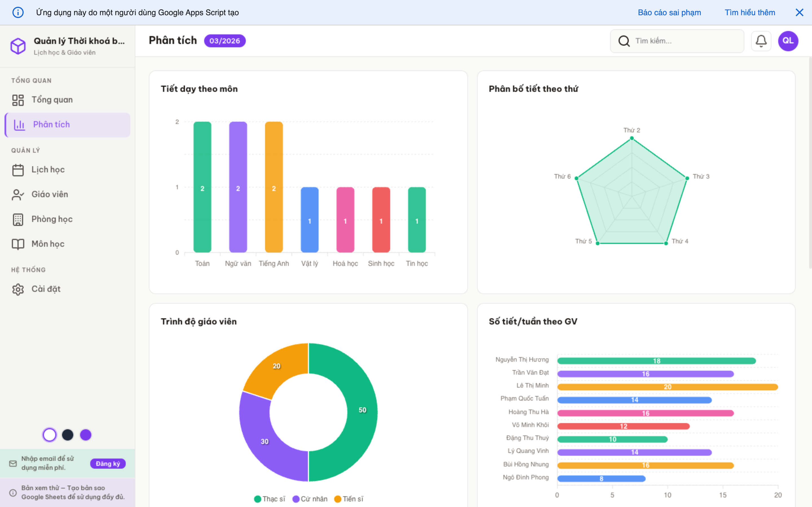
Task: Open the QL profile avatar
Action: 788,41
